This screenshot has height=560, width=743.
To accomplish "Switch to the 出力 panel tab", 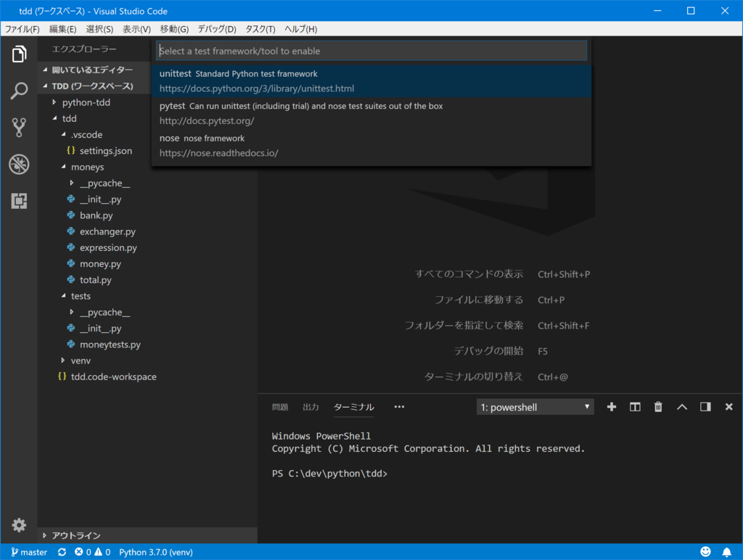I will pyautogui.click(x=311, y=407).
